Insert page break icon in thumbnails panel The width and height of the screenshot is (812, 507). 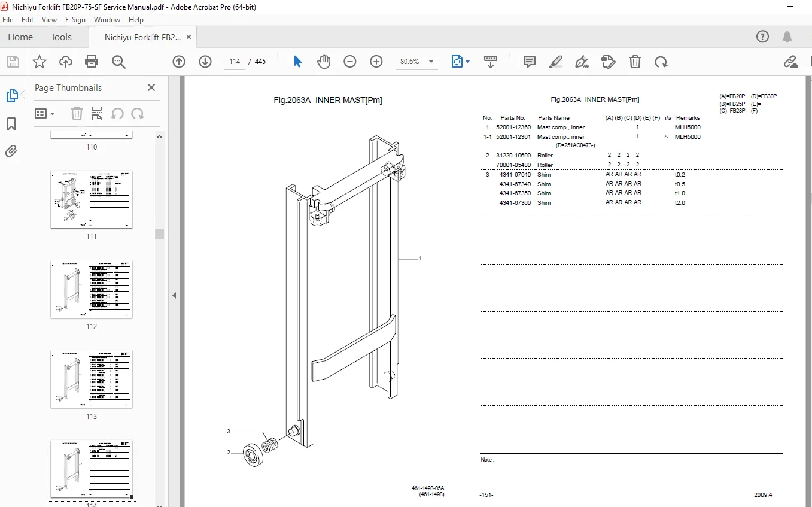[97, 113]
